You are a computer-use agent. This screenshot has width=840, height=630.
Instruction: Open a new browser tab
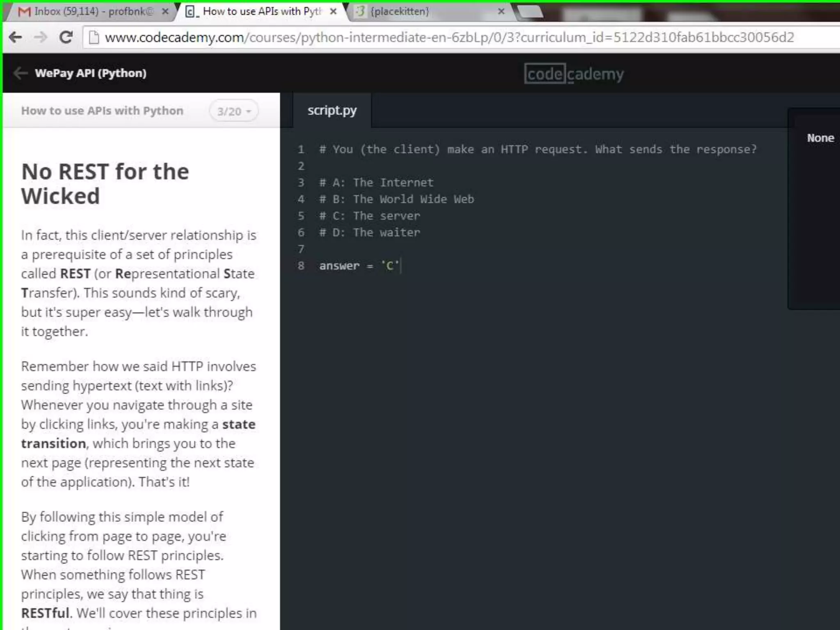pos(530,12)
